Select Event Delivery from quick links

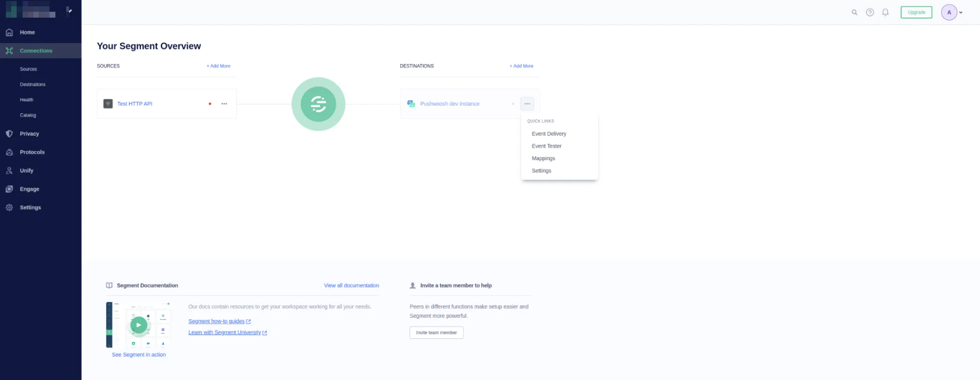coord(549,134)
